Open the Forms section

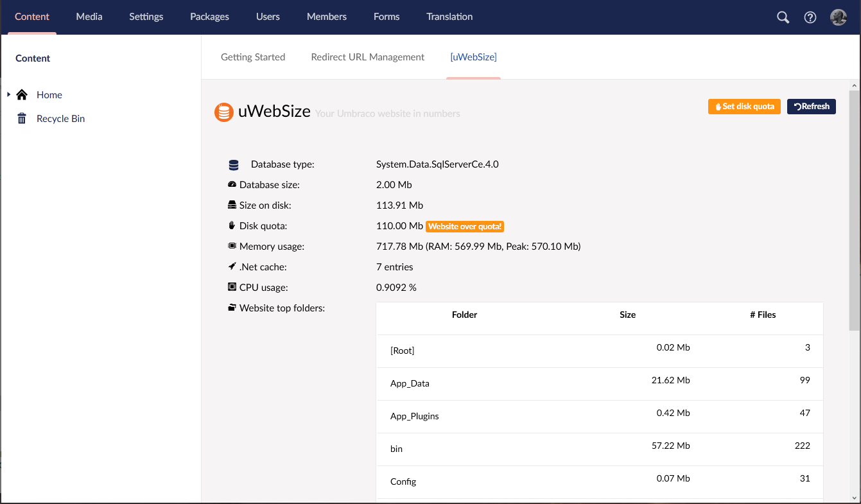point(387,17)
